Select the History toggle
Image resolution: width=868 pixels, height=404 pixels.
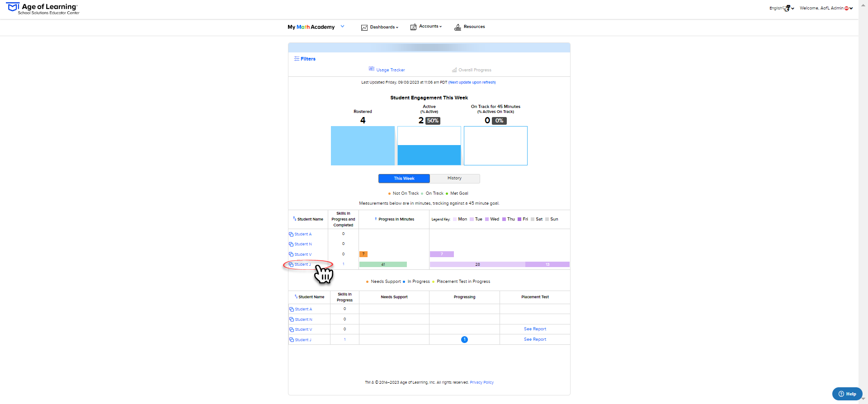click(x=455, y=179)
